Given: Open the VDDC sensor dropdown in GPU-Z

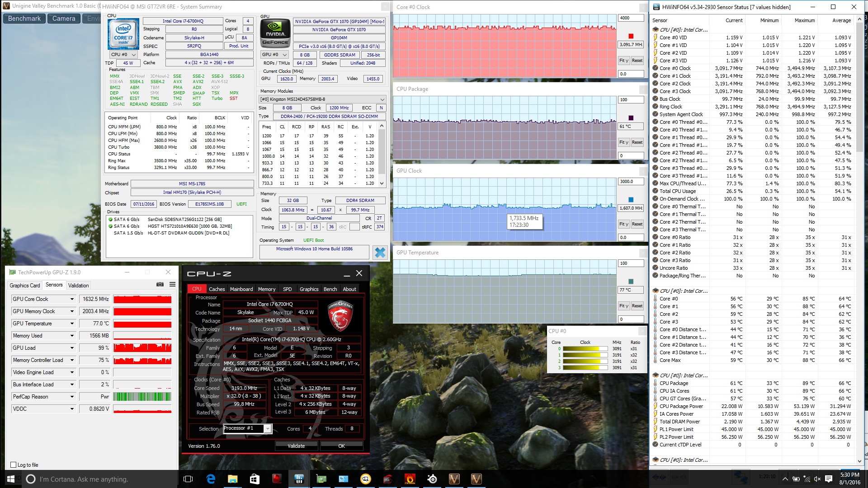Looking at the screenshot, I should tap(72, 409).
